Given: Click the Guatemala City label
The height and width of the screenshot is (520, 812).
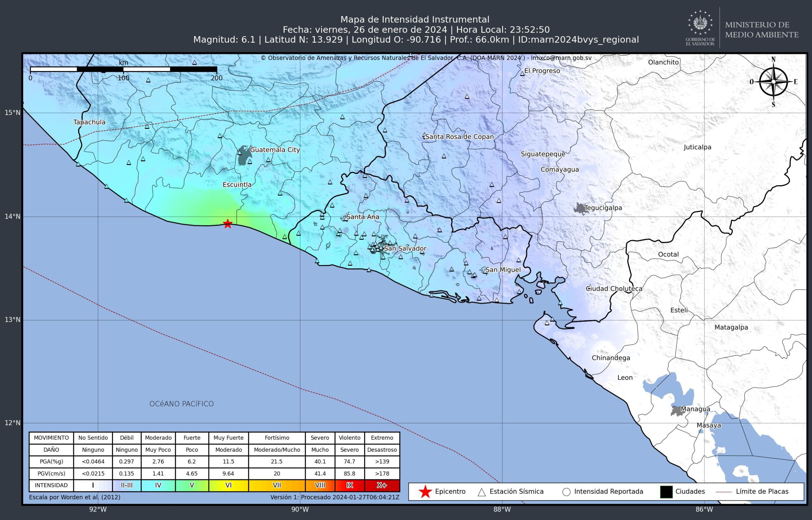Looking at the screenshot, I should 275,150.
